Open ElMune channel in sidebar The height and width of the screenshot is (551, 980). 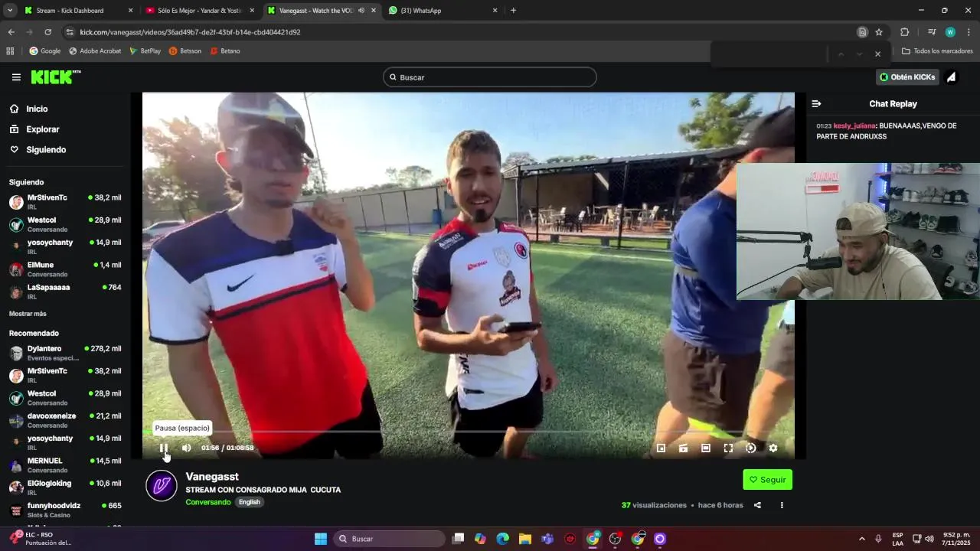(x=65, y=269)
